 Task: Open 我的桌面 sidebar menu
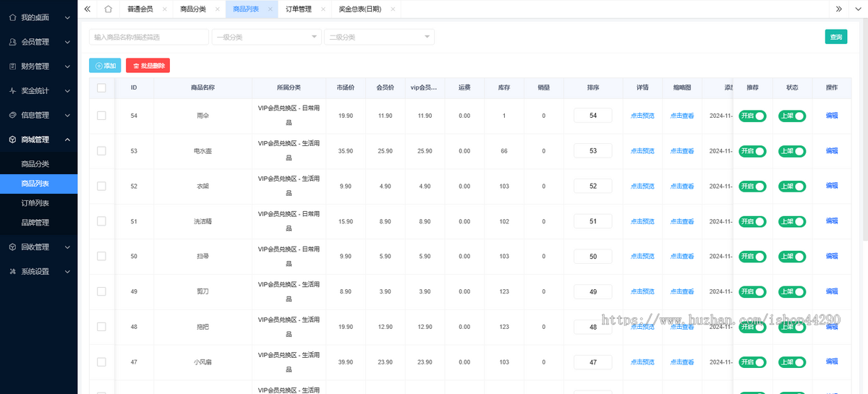[38, 17]
